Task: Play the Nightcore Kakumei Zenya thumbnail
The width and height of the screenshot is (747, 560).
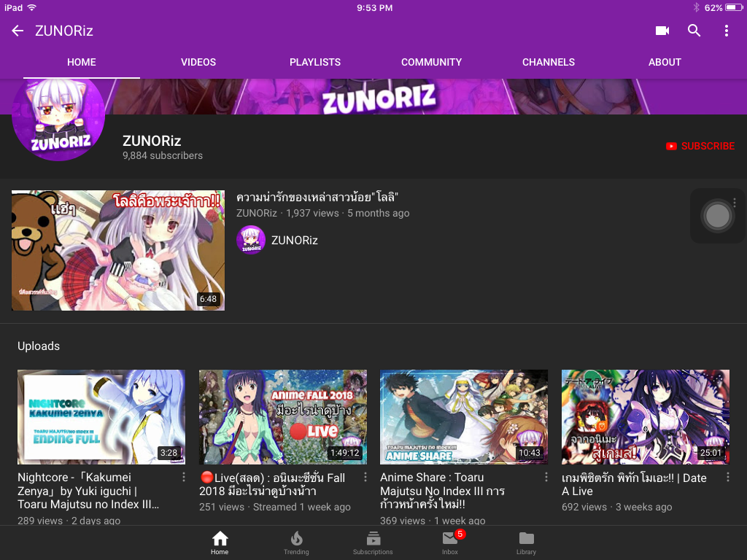Action: point(101,417)
